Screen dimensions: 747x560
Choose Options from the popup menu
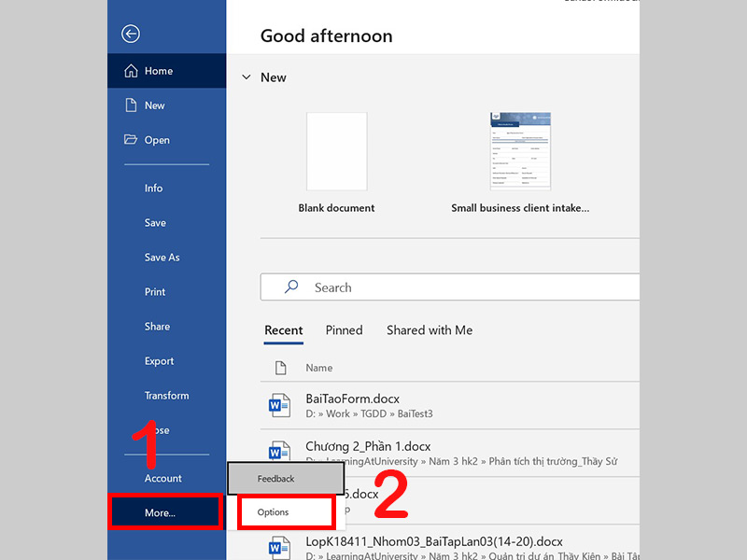coord(286,511)
